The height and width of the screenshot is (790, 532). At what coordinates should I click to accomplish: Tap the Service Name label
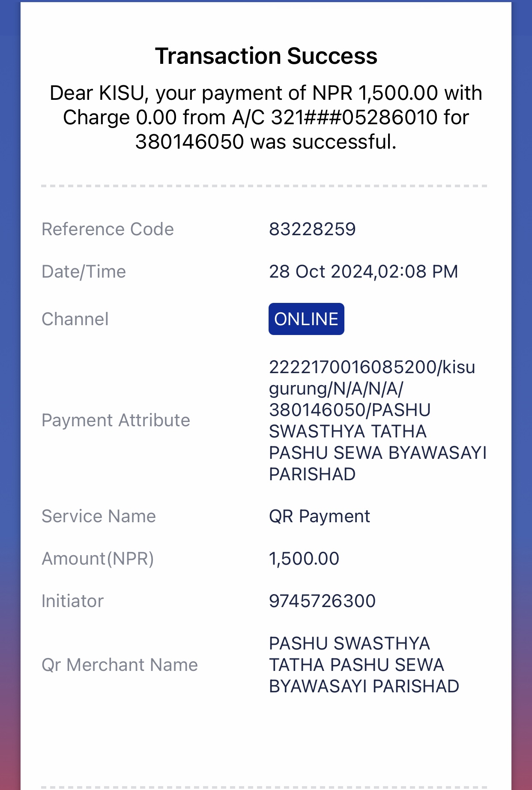(x=99, y=516)
